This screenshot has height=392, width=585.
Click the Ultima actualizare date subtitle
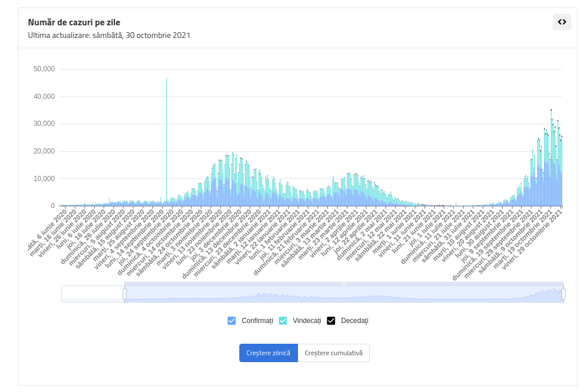pyautogui.click(x=109, y=35)
